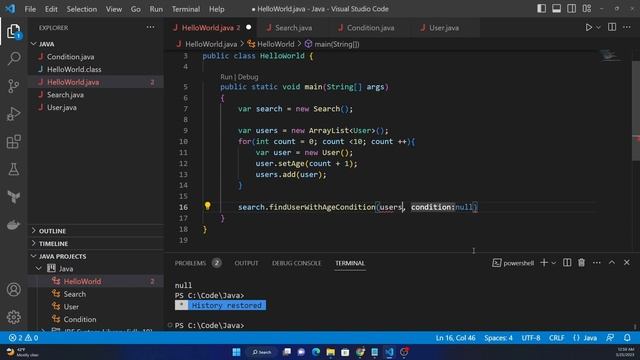Open the notifications bell in status bar

627,338
